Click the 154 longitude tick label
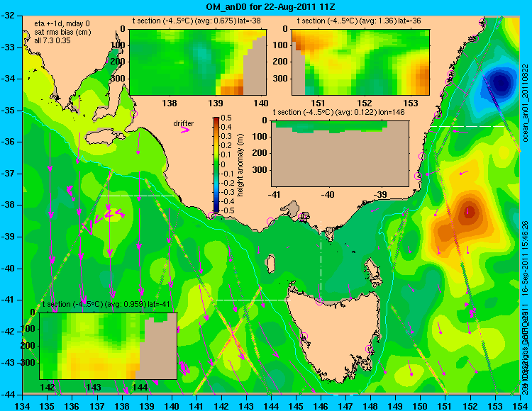The width and height of the screenshot is (532, 411). click(x=519, y=405)
